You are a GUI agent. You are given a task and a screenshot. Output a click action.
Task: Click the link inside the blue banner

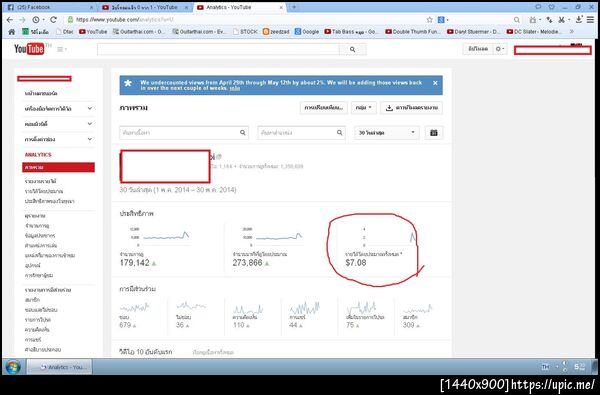(235, 88)
